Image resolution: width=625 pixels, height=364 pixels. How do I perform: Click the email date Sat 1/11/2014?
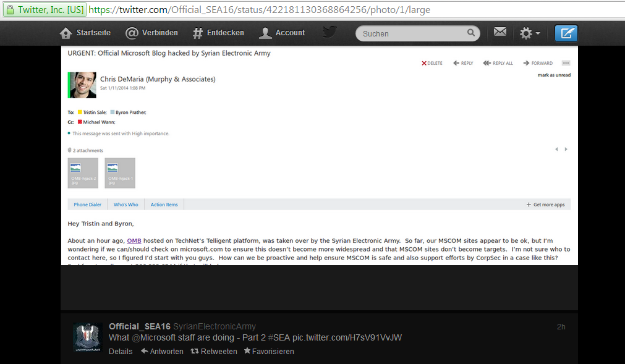(x=123, y=88)
